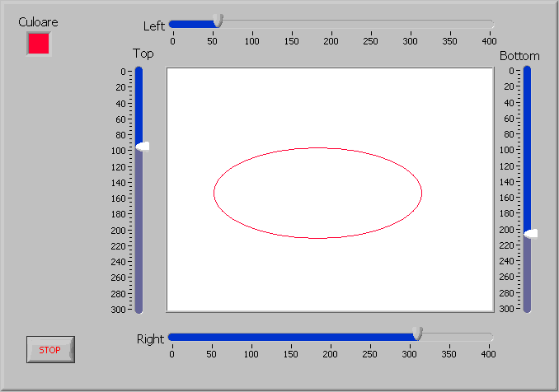Select the Culoare text label
This screenshot has width=559, height=392.
(38, 22)
